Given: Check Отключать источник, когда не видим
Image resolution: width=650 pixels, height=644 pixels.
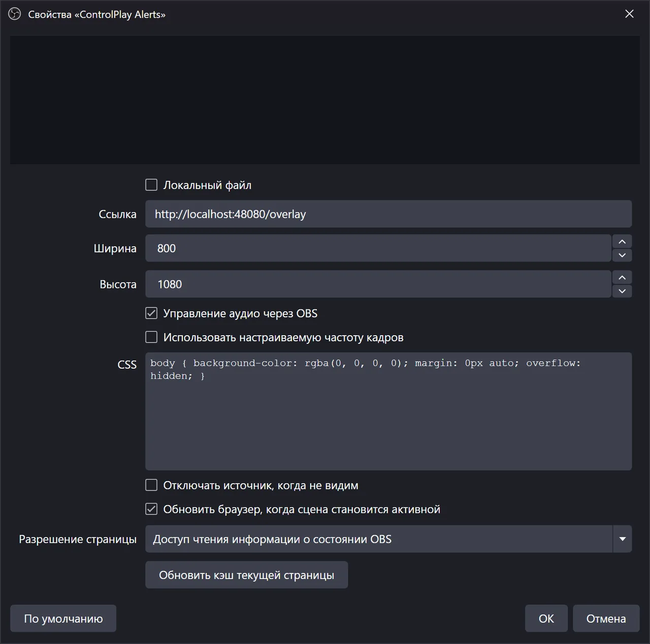Looking at the screenshot, I should click(x=151, y=485).
